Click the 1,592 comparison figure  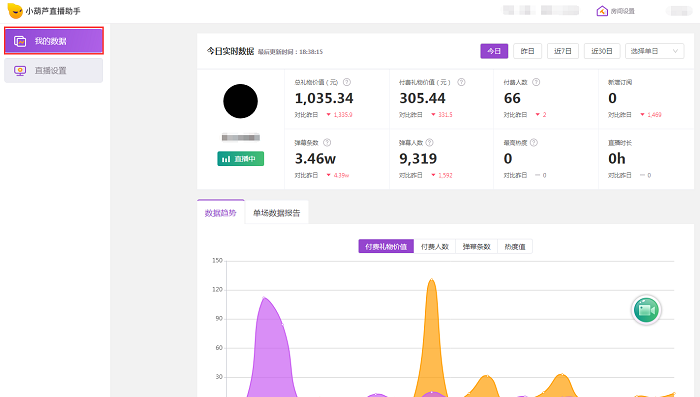[x=445, y=176]
